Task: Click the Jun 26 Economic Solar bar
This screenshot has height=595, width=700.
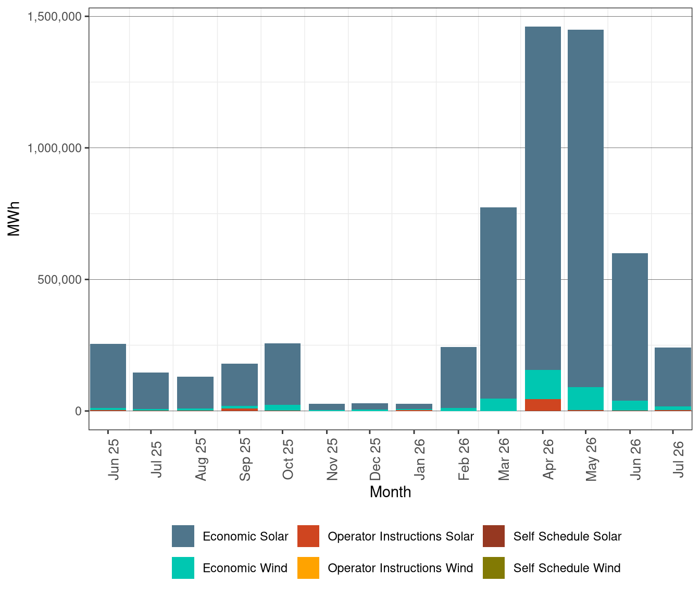Action: click(x=630, y=327)
